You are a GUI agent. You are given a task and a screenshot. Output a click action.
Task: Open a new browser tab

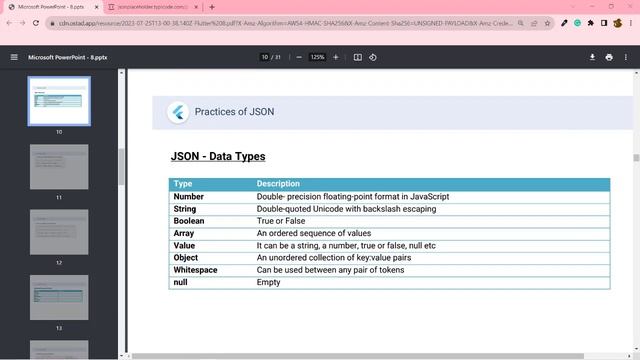pos(212,7)
